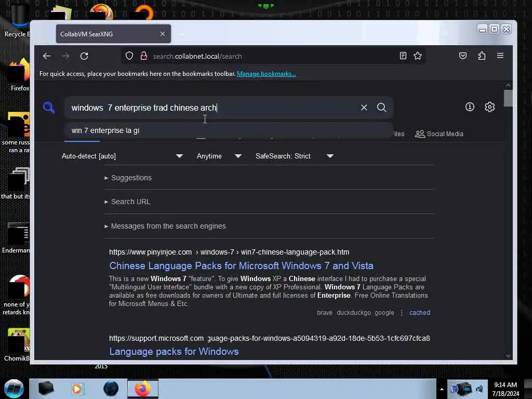Screen dimensions: 532x399
Task: Open the Pocket save icon
Action: coord(463,56)
